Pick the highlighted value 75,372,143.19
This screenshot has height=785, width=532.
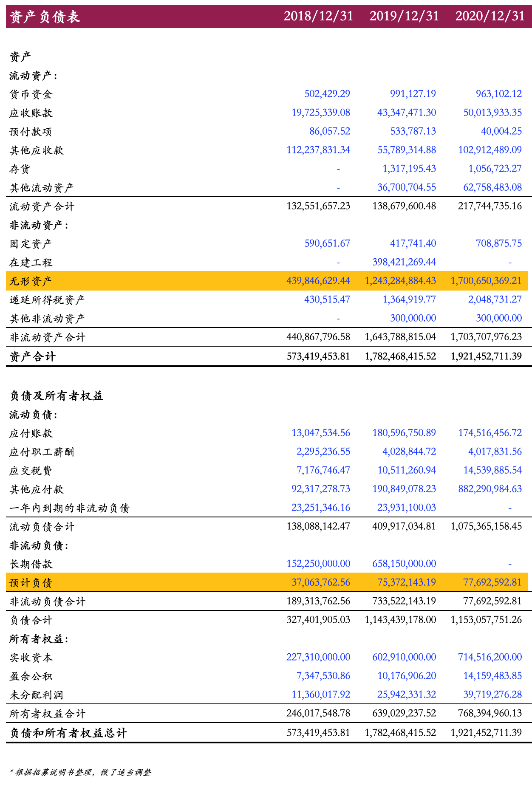coord(407,582)
